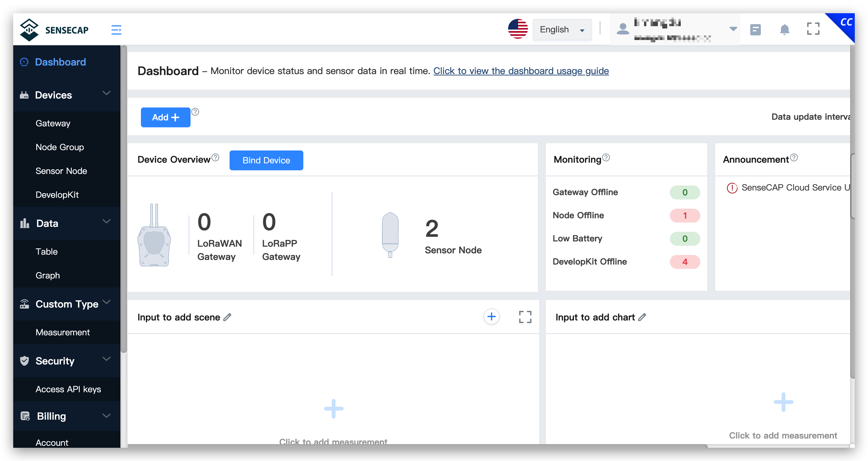868x461 pixels.
Task: Click the sensor node device illustration
Action: pyautogui.click(x=390, y=235)
